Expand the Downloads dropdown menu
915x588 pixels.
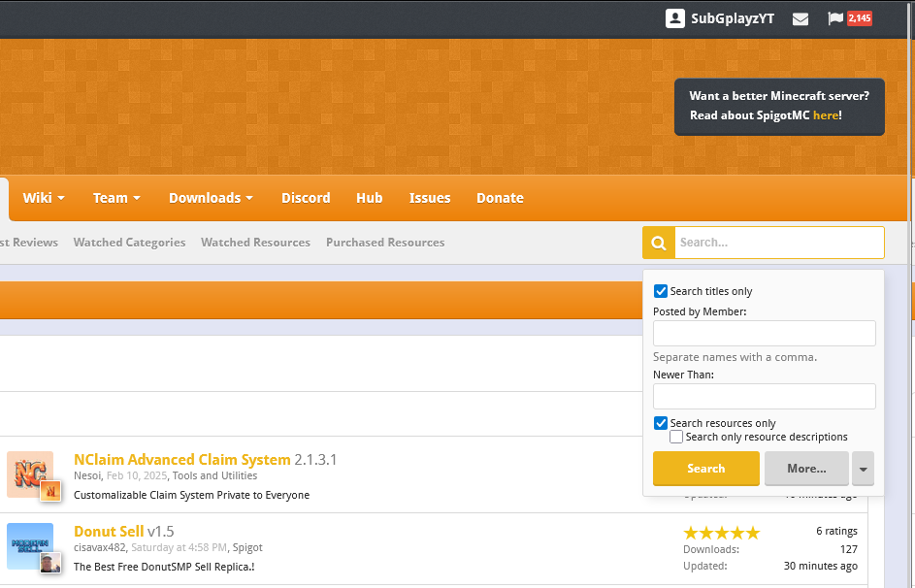click(211, 198)
